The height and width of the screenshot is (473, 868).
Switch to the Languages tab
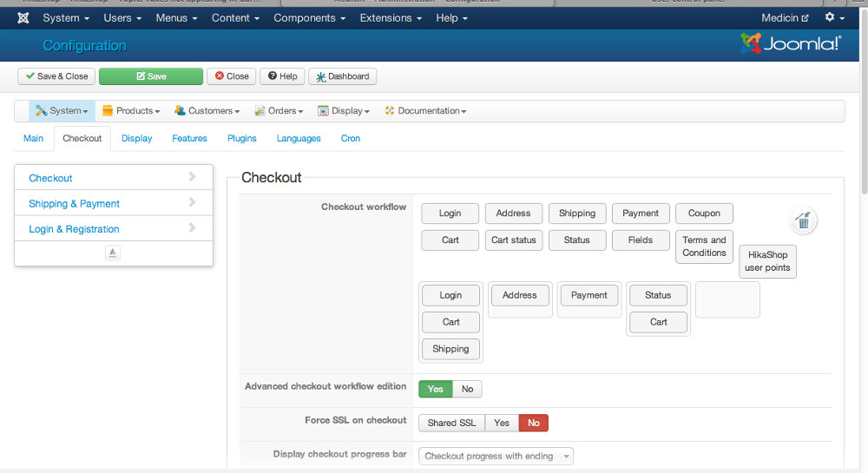click(299, 138)
